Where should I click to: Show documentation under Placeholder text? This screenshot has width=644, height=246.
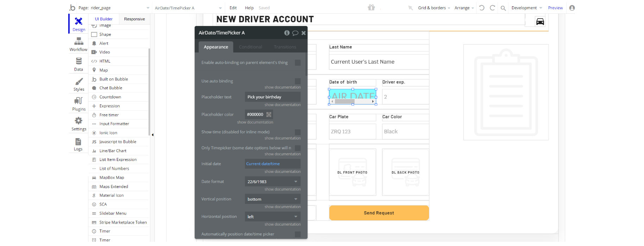tap(283, 105)
